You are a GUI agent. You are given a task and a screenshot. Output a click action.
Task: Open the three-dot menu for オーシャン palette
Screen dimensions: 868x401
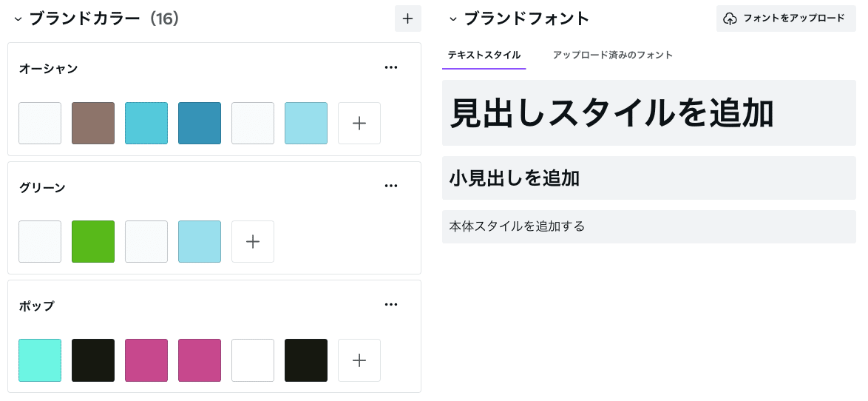coord(391,67)
